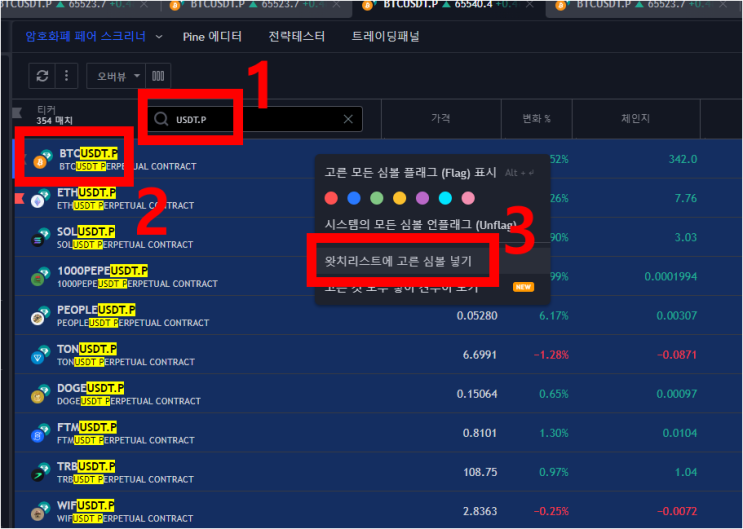Select the 1000PEPEUSDT.P ticker name

coord(103,271)
